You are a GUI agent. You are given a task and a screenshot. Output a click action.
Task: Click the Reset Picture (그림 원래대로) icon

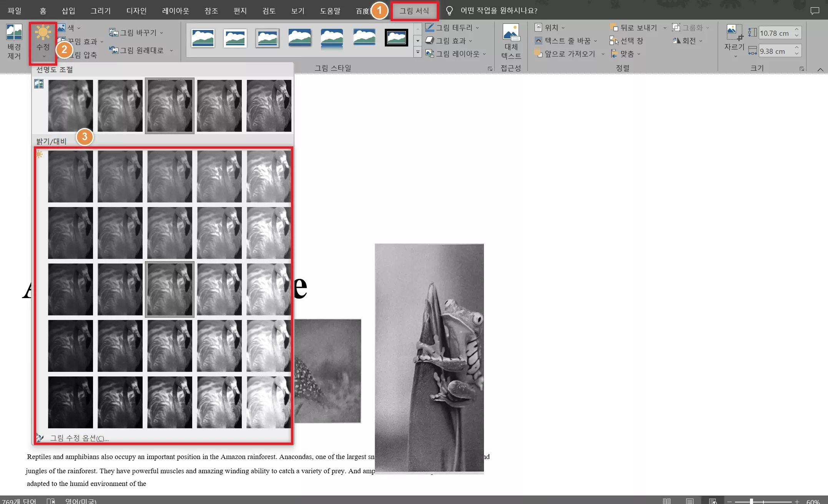click(x=114, y=50)
